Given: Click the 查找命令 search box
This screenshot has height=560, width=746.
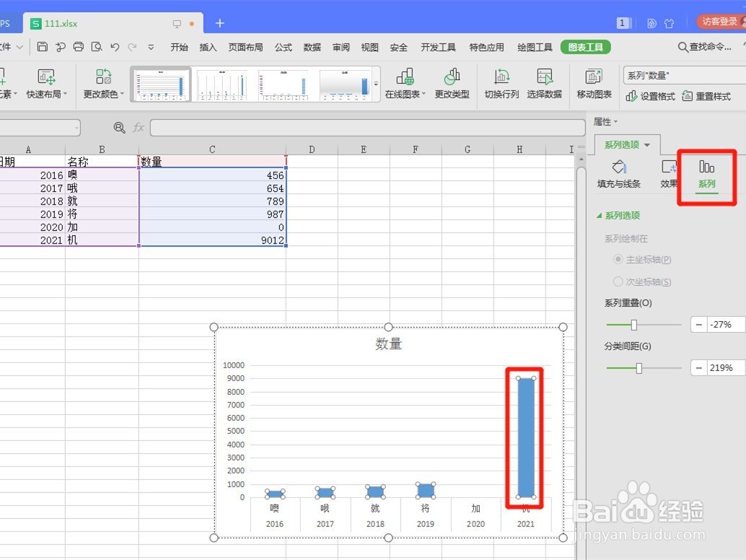Looking at the screenshot, I should pos(705,47).
